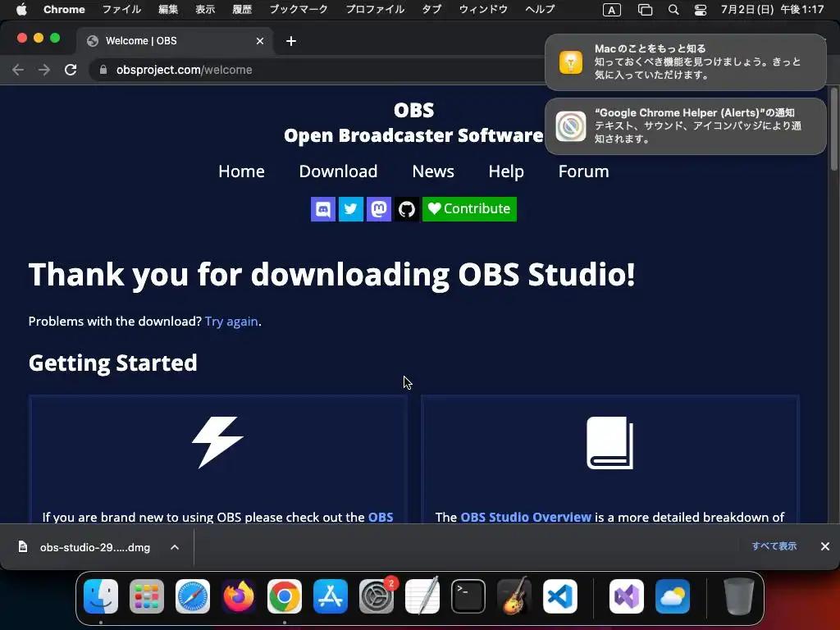Close the downloads bar

825,546
